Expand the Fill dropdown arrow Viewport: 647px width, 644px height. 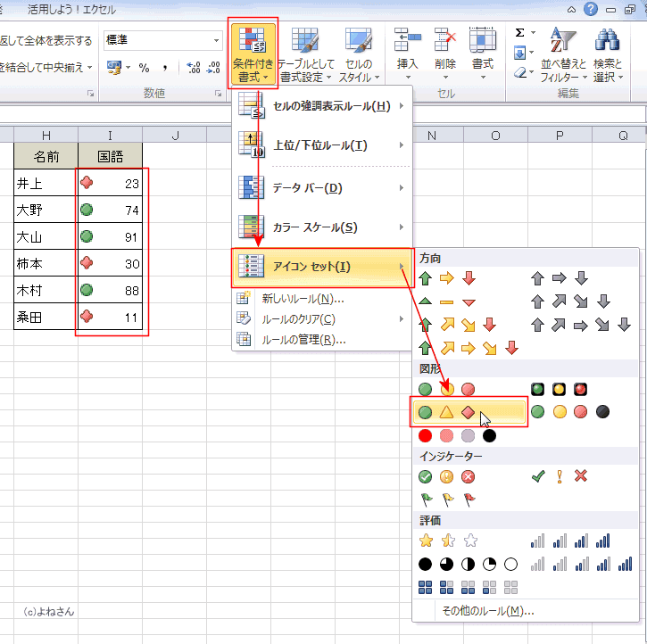click(x=532, y=53)
